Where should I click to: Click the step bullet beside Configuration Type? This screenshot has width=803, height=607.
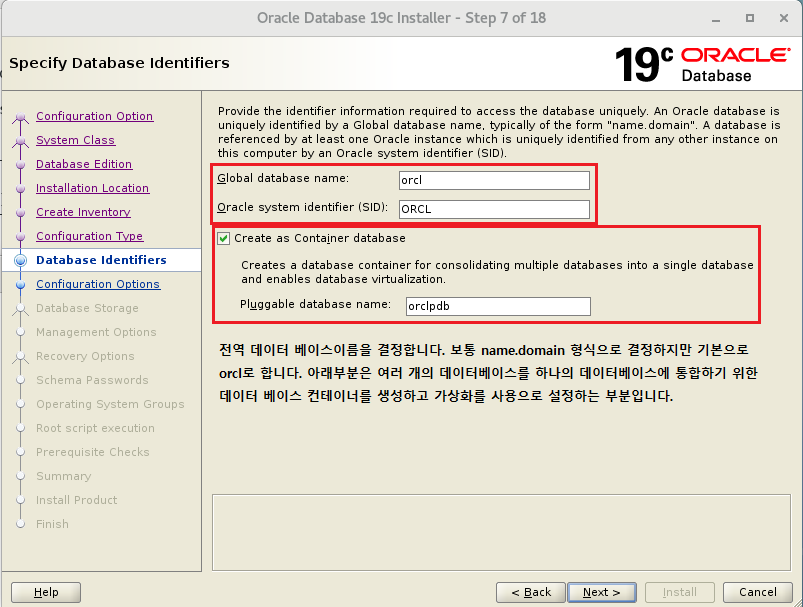coord(20,237)
